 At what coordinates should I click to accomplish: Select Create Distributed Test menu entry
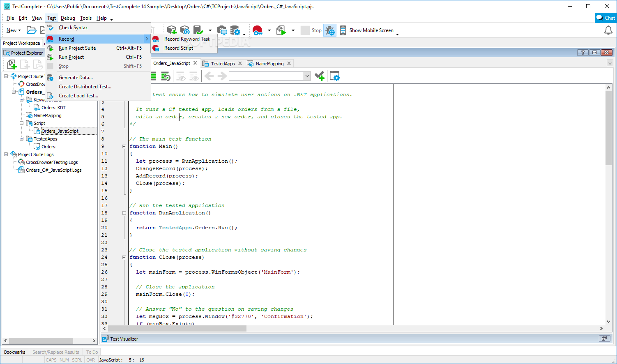coord(98,87)
